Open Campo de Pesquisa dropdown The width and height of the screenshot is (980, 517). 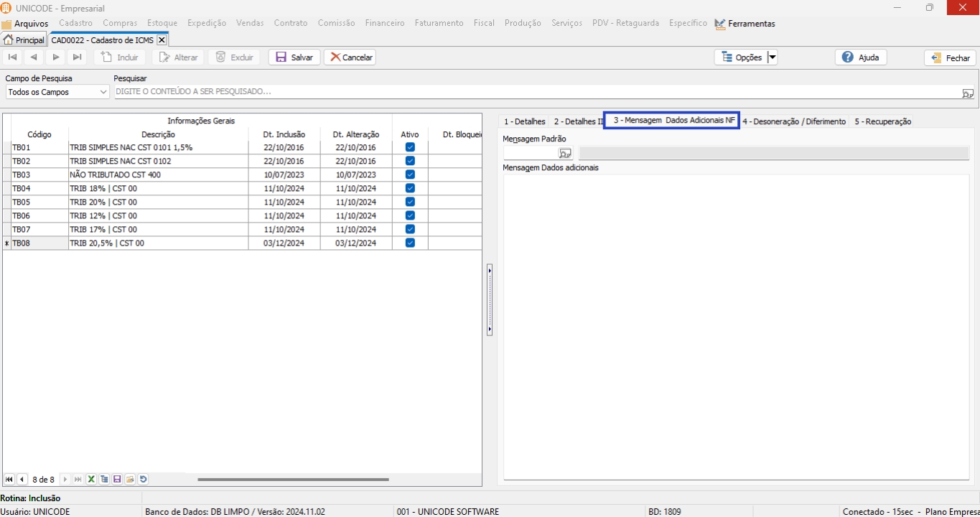tap(103, 93)
